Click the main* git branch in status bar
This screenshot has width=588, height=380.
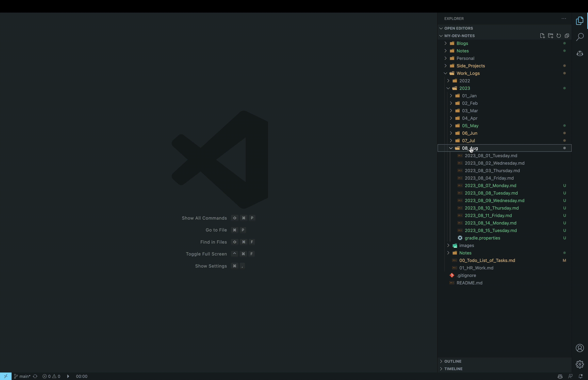point(22,376)
